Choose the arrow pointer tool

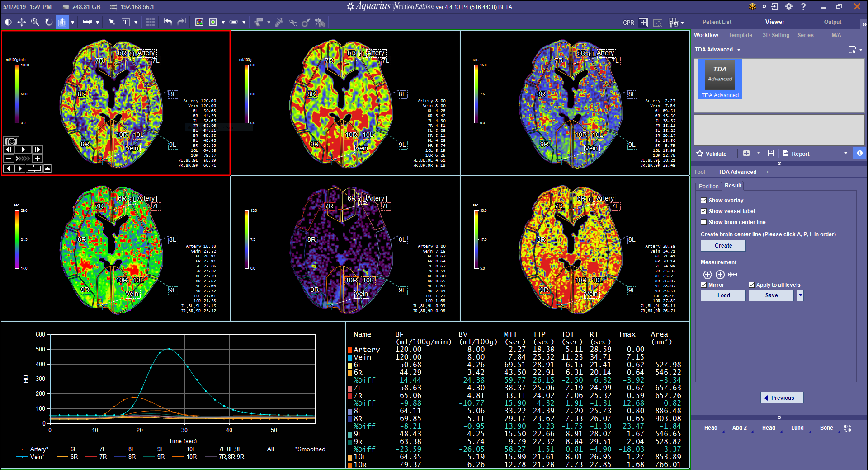coord(112,22)
